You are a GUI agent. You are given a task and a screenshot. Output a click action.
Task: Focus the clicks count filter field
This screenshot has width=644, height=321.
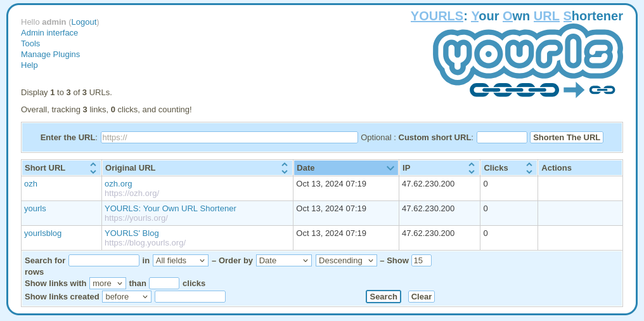point(164,284)
